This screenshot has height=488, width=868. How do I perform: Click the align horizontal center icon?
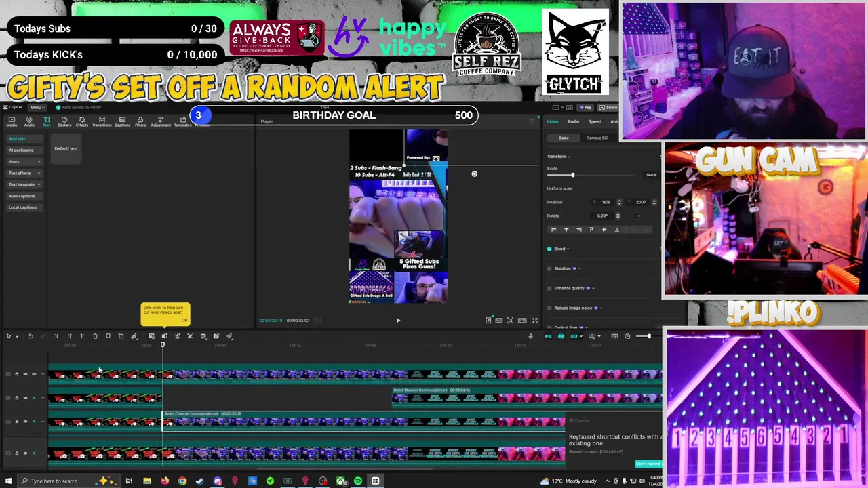click(x=566, y=230)
